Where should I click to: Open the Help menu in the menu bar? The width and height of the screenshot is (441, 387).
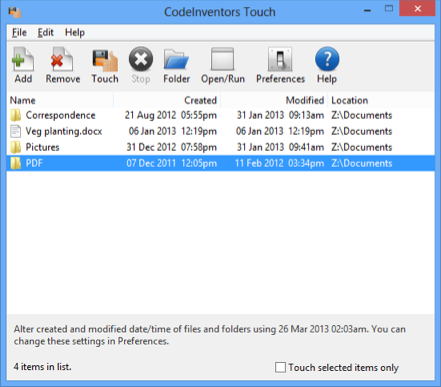[75, 33]
